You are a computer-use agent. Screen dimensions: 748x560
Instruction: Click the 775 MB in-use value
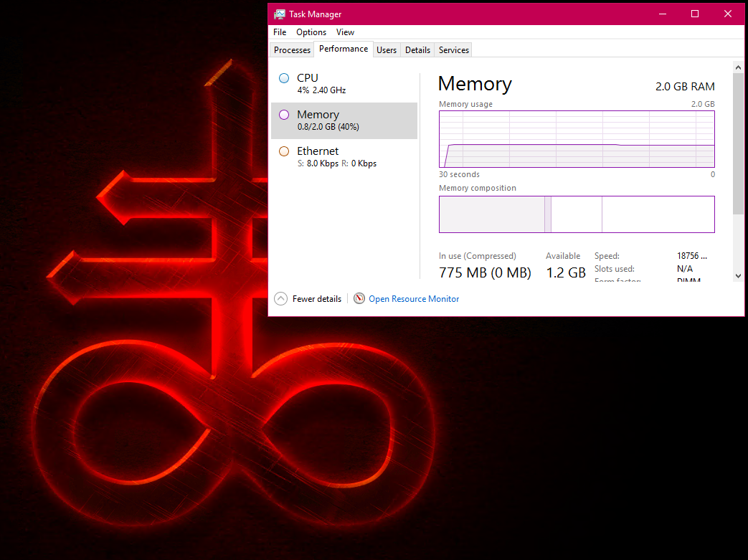tap(485, 273)
